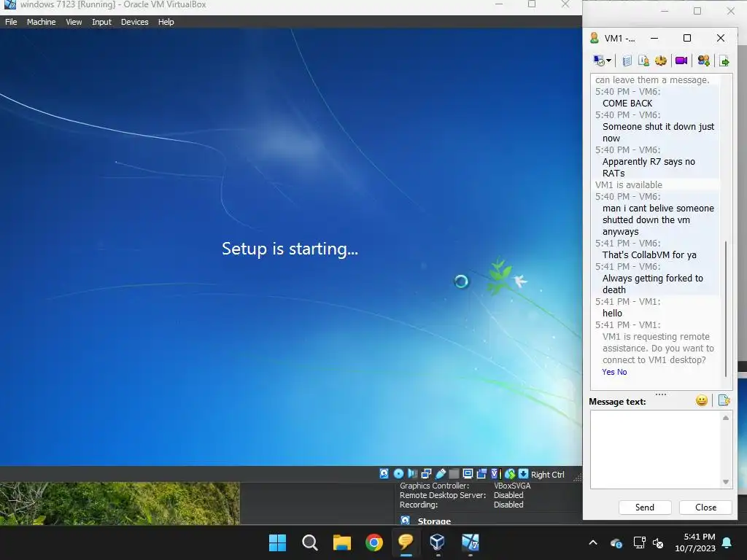Screen dimensions: 747x560
Task: Minimize the VM1 chat window
Action: click(x=654, y=38)
